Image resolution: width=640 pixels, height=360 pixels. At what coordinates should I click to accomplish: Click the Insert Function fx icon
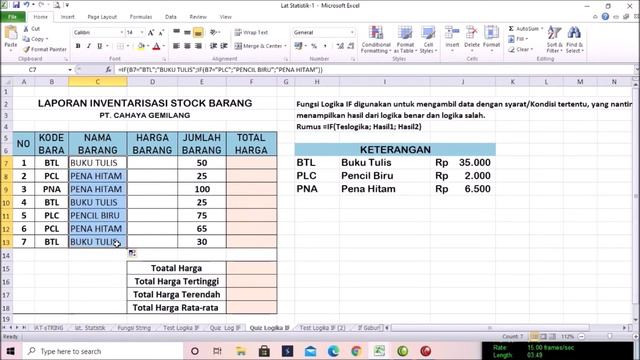108,70
